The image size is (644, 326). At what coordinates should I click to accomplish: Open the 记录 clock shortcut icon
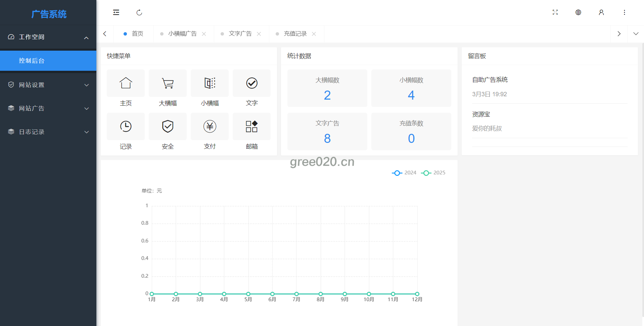126,126
